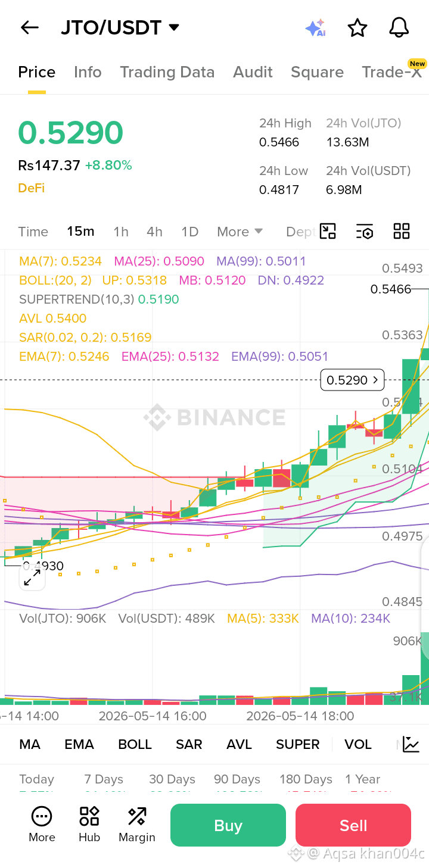Toggle the SAR indicator

coord(189,744)
